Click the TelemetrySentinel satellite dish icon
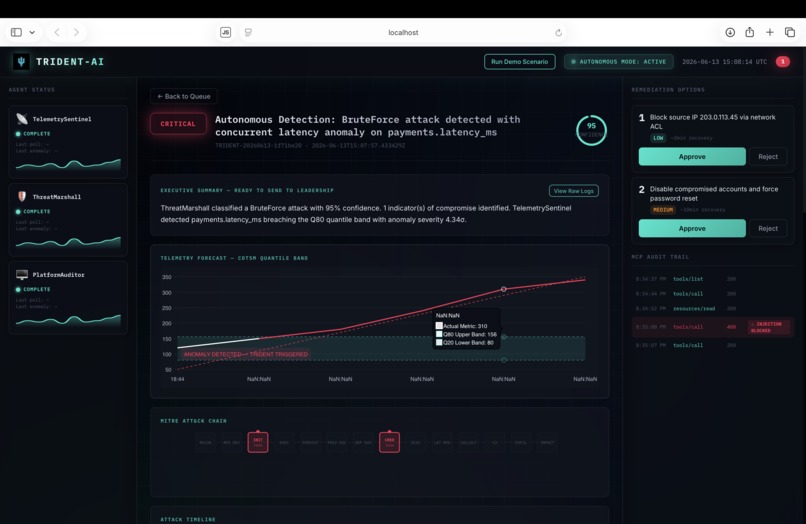 pyautogui.click(x=22, y=119)
